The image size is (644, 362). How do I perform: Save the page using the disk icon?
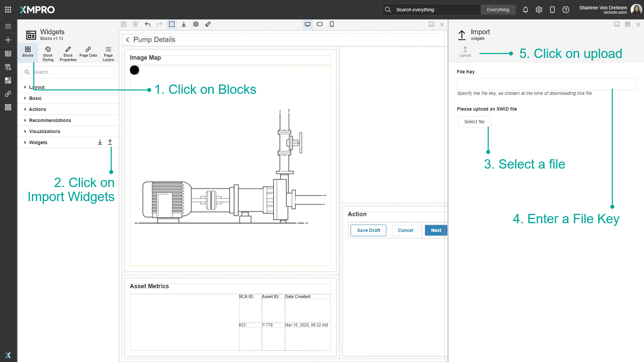(x=123, y=24)
